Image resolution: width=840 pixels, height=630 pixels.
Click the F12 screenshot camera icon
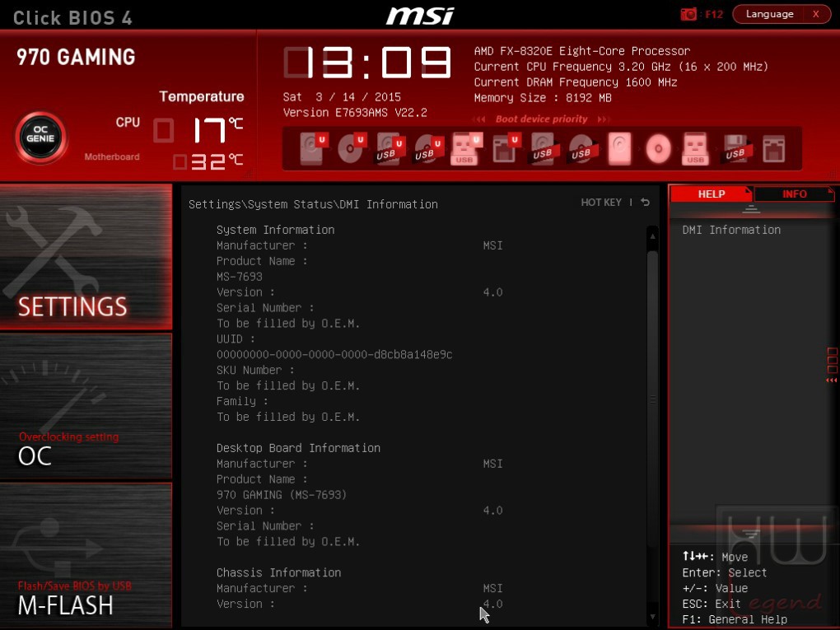[688, 15]
